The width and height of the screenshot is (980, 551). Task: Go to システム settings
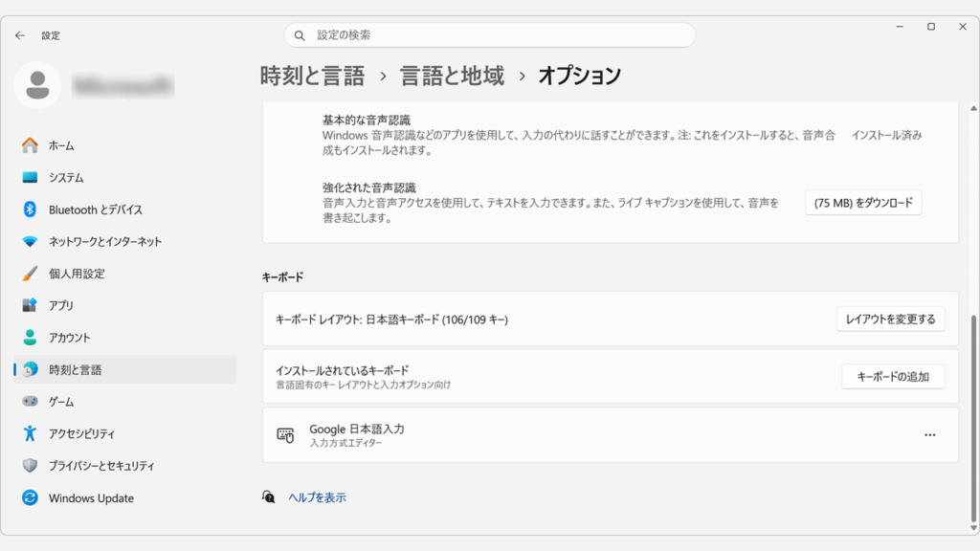tap(125, 177)
